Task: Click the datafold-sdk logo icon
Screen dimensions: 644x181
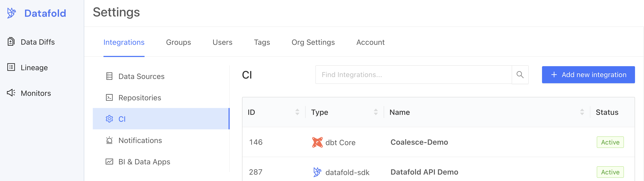Action: [317, 172]
